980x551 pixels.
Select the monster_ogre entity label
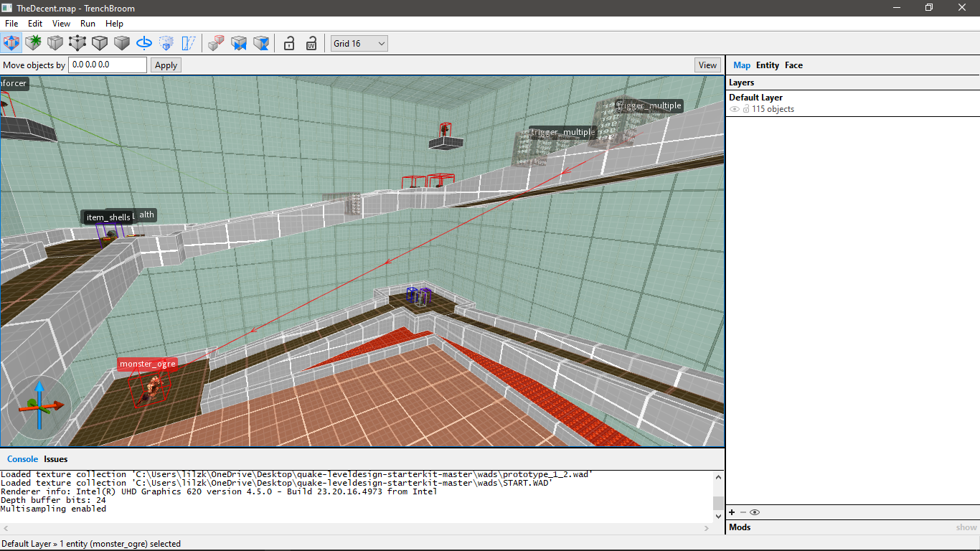point(147,364)
